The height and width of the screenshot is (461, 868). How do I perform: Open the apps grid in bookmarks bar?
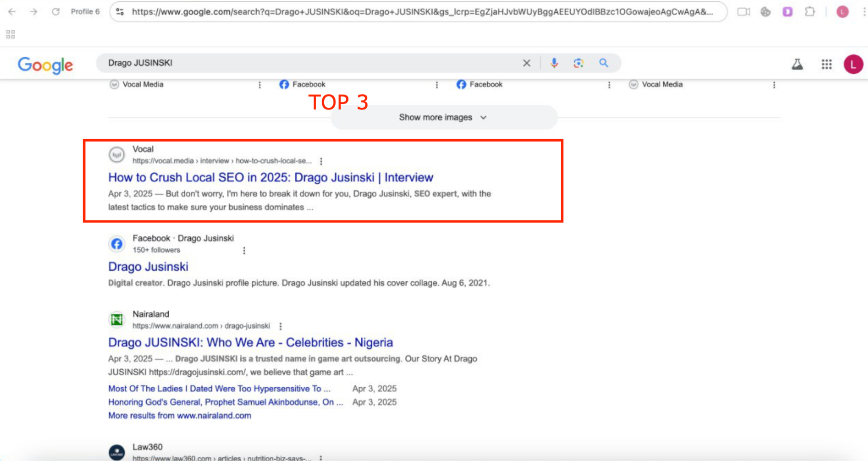click(x=11, y=34)
